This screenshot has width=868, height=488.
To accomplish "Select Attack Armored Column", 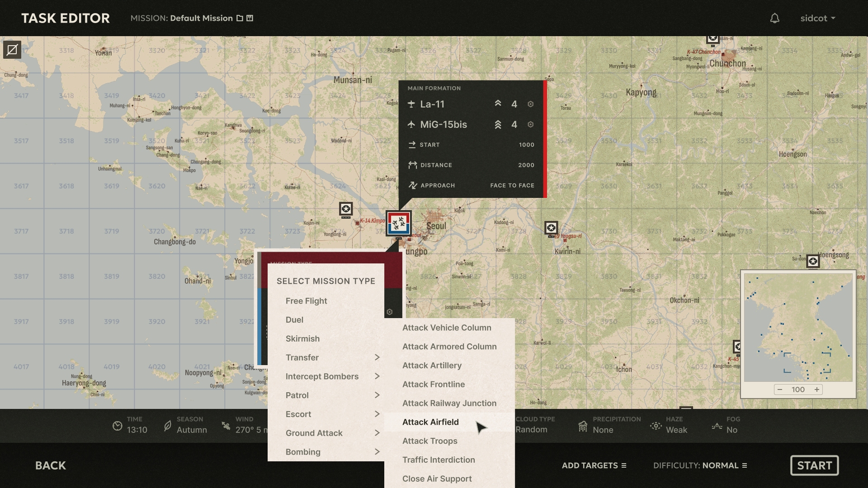I will [x=449, y=347].
